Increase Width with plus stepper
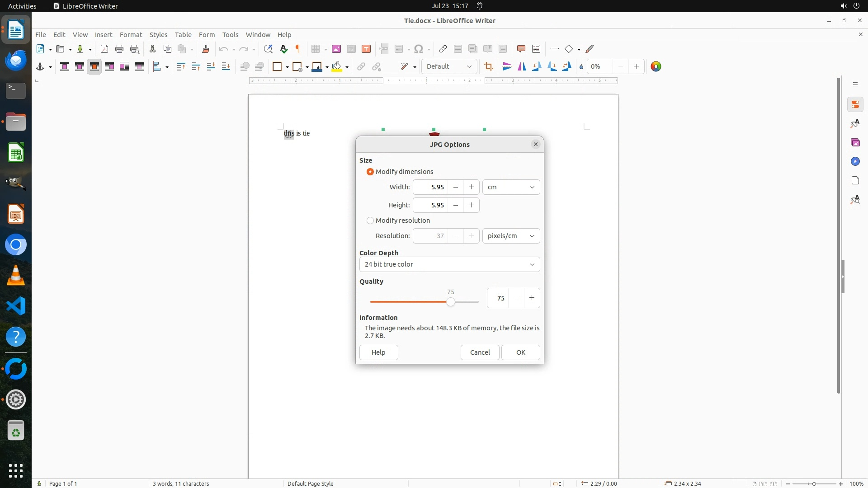This screenshot has height=488, width=868. pyautogui.click(x=471, y=187)
